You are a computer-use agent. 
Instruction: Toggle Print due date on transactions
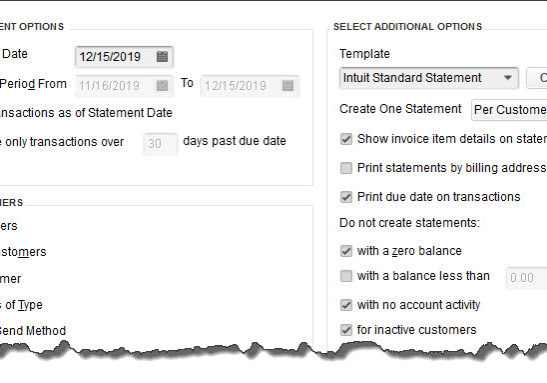tap(346, 197)
